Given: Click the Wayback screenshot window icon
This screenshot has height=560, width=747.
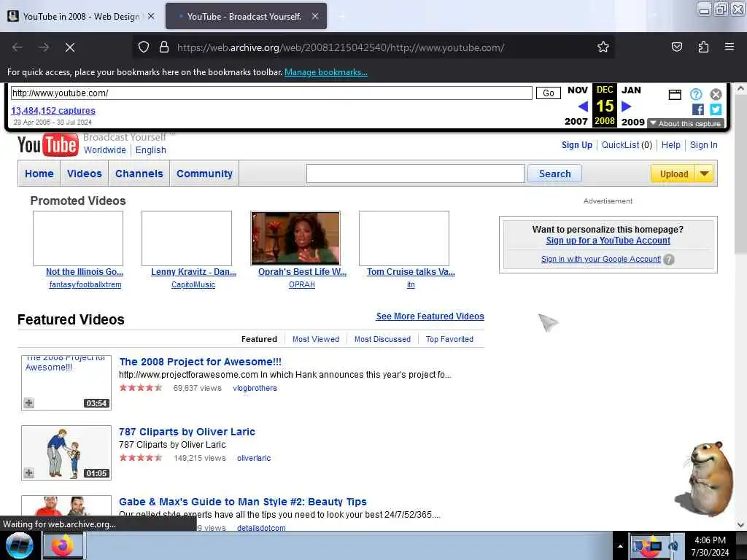Looking at the screenshot, I should (x=675, y=94).
